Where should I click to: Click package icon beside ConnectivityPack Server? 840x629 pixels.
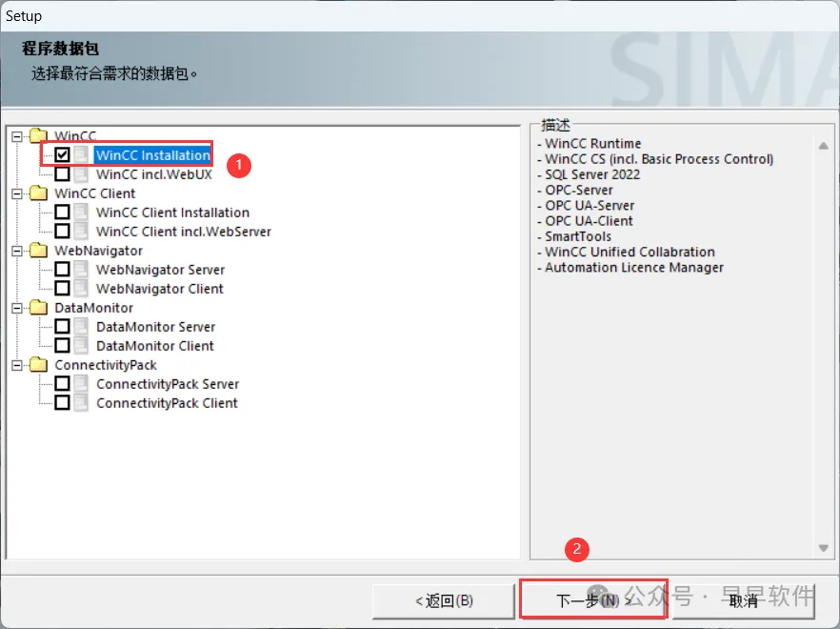[x=81, y=383]
